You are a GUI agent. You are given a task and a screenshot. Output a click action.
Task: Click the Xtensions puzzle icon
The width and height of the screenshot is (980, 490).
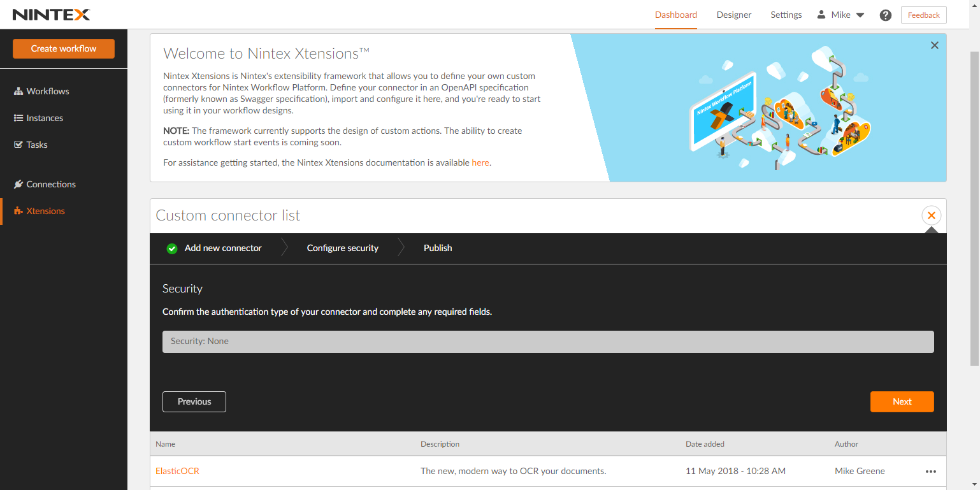(x=18, y=211)
